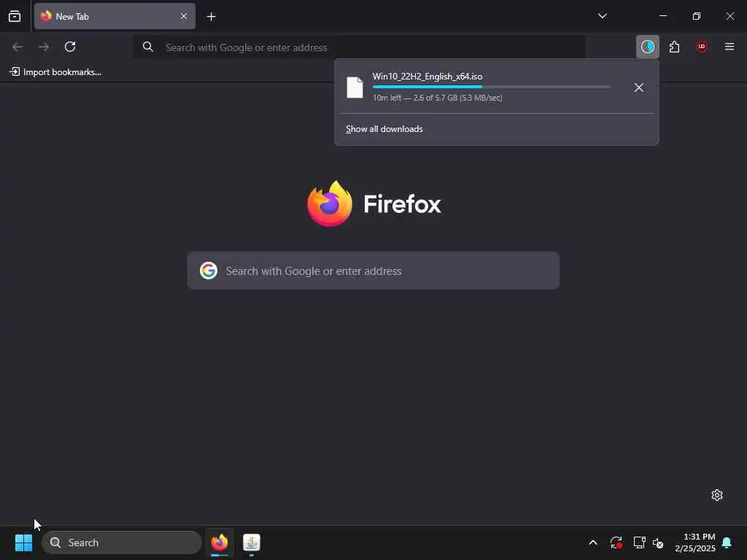Cancel the Win10 ISO download

tap(639, 87)
